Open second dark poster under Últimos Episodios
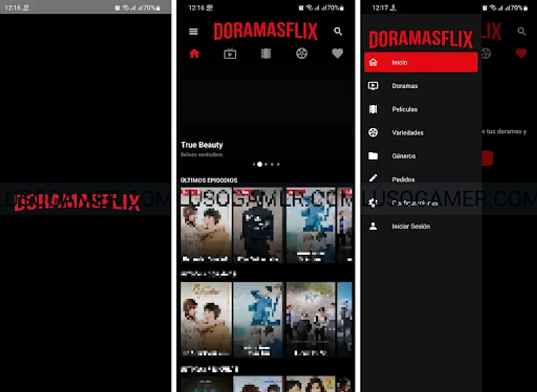537x392 pixels. pos(258,225)
